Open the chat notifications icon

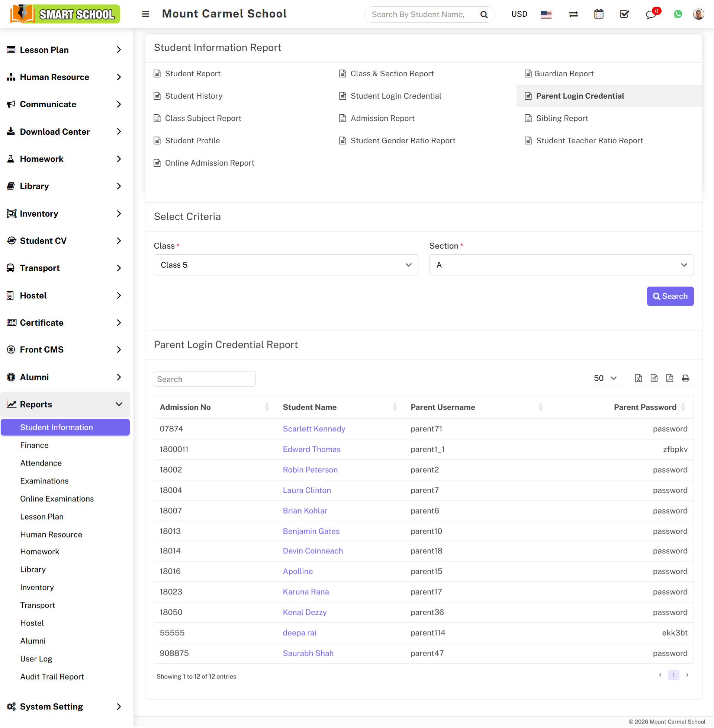[x=651, y=14]
